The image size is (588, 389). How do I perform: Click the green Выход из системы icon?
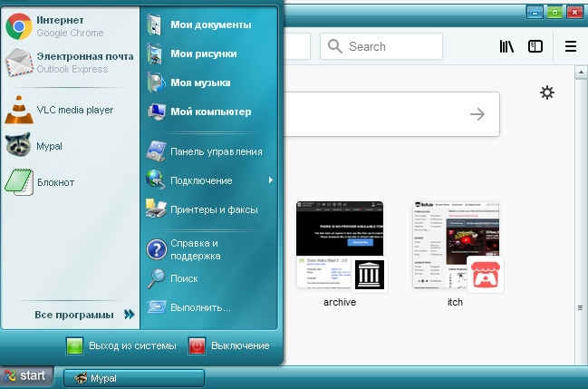point(74,345)
